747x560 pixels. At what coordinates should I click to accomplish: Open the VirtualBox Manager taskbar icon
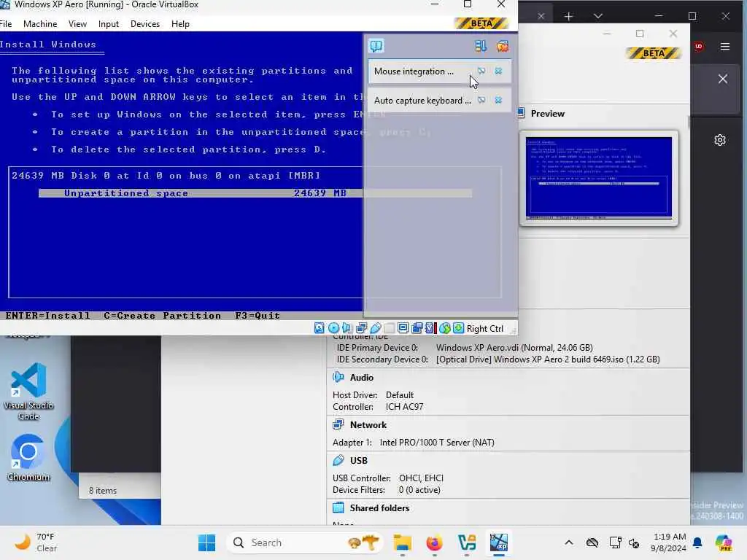pyautogui.click(x=466, y=542)
